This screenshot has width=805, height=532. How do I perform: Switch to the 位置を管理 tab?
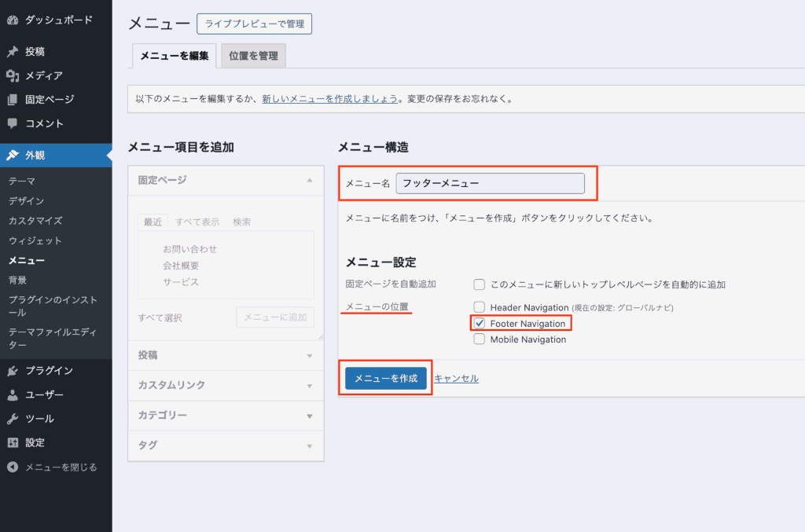[252, 56]
